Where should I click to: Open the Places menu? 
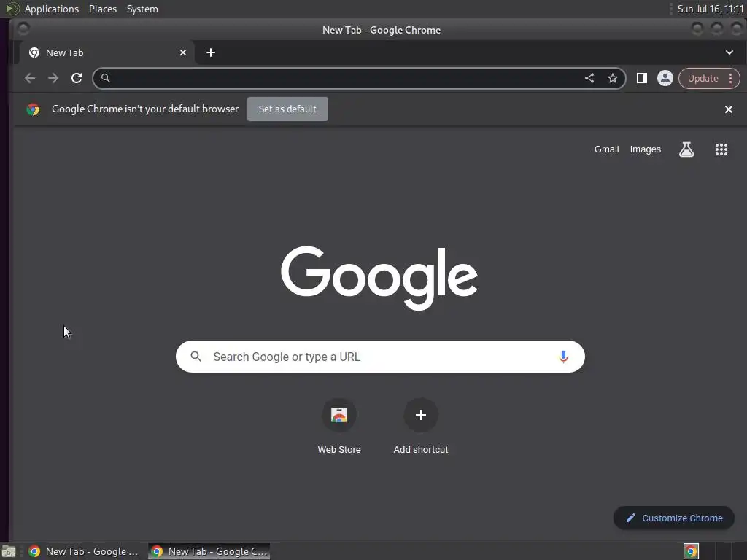(103, 9)
